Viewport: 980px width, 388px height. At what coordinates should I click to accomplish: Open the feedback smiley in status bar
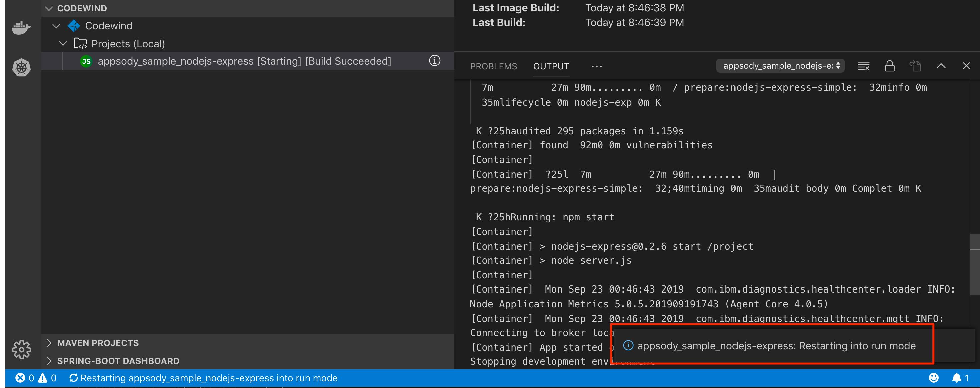click(933, 378)
